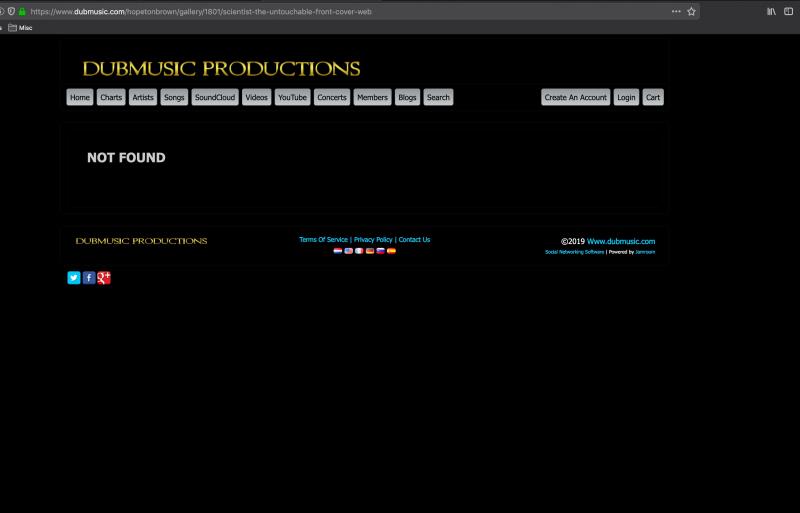This screenshot has width=800, height=513.
Task: Select the Dutch flag language icon
Action: [x=338, y=251]
